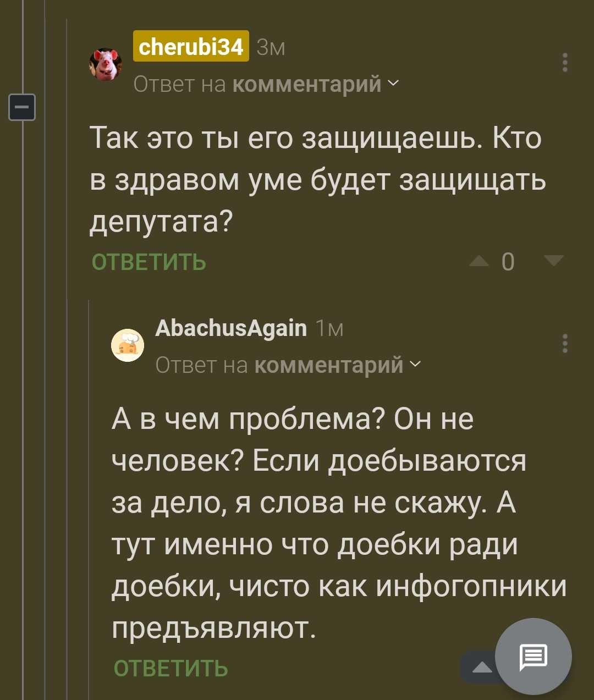
Task: Select cherubi34's comment text about депутата
Action: [316, 179]
